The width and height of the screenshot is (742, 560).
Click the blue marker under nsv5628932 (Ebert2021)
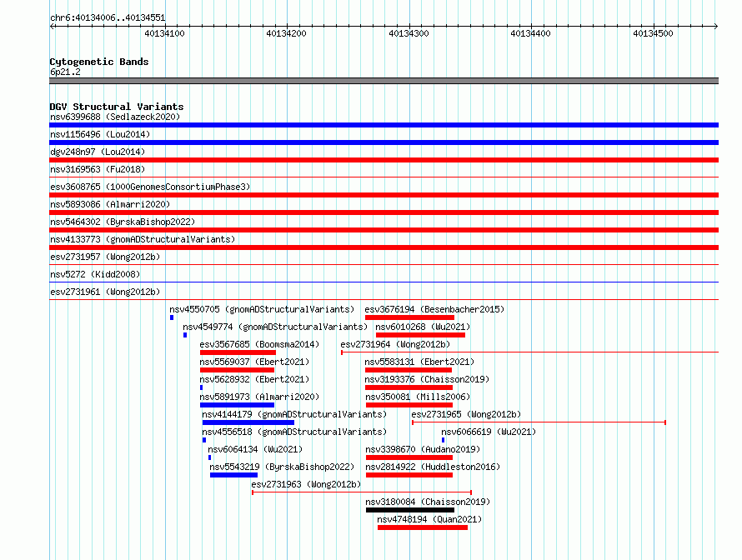pos(201,387)
